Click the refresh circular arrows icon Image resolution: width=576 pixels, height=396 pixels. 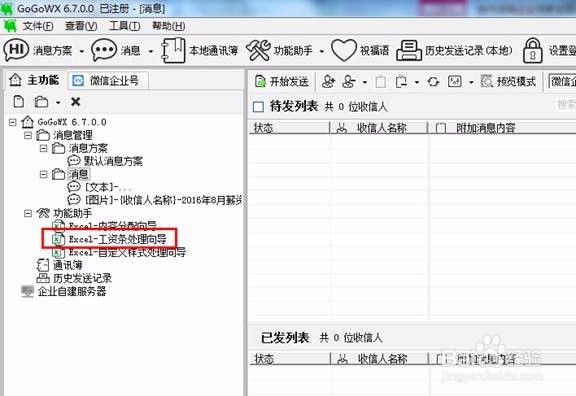[x=433, y=82]
